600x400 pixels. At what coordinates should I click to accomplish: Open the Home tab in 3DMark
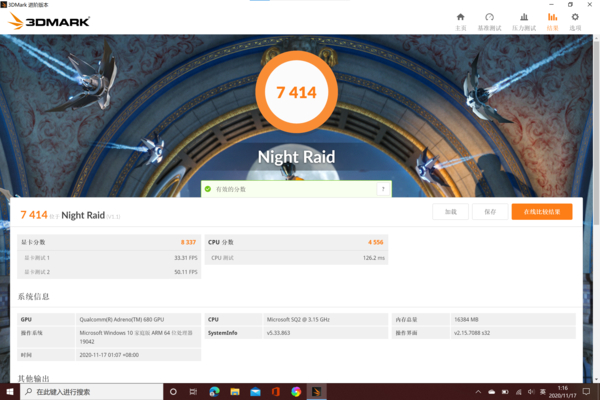461,22
